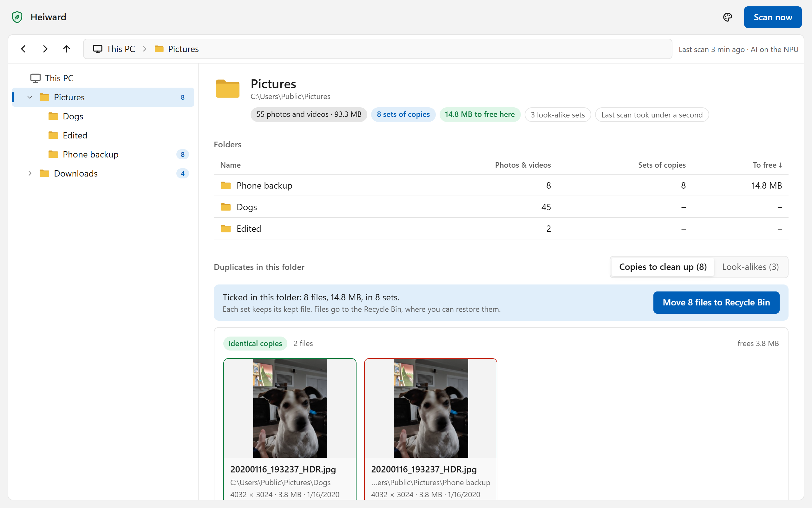812x508 pixels.
Task: Open the Phone backup row in Folders table
Action: (501, 185)
